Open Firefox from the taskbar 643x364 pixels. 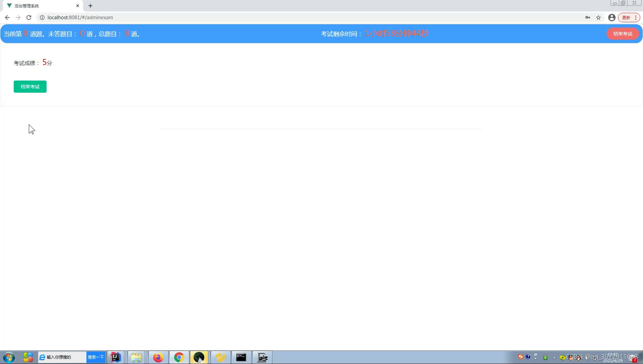158,357
